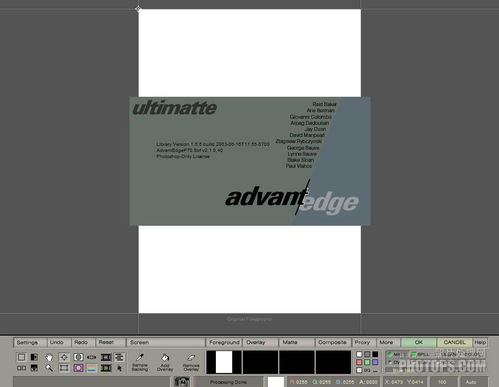Click the zoom value field showing 100
499x387 pixels.
[x=443, y=382]
